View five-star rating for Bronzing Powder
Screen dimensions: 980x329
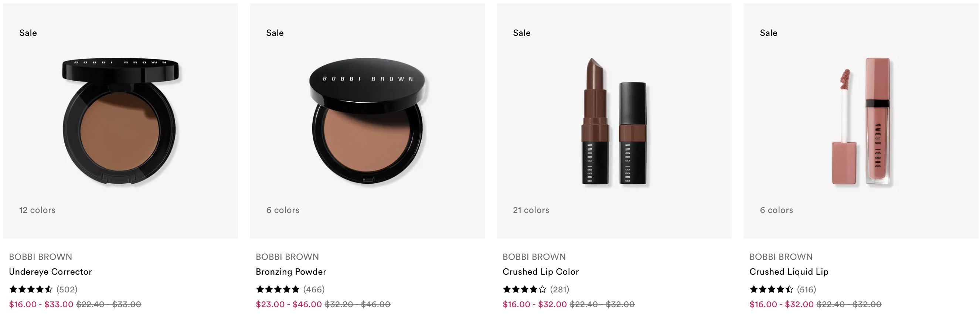(x=278, y=289)
